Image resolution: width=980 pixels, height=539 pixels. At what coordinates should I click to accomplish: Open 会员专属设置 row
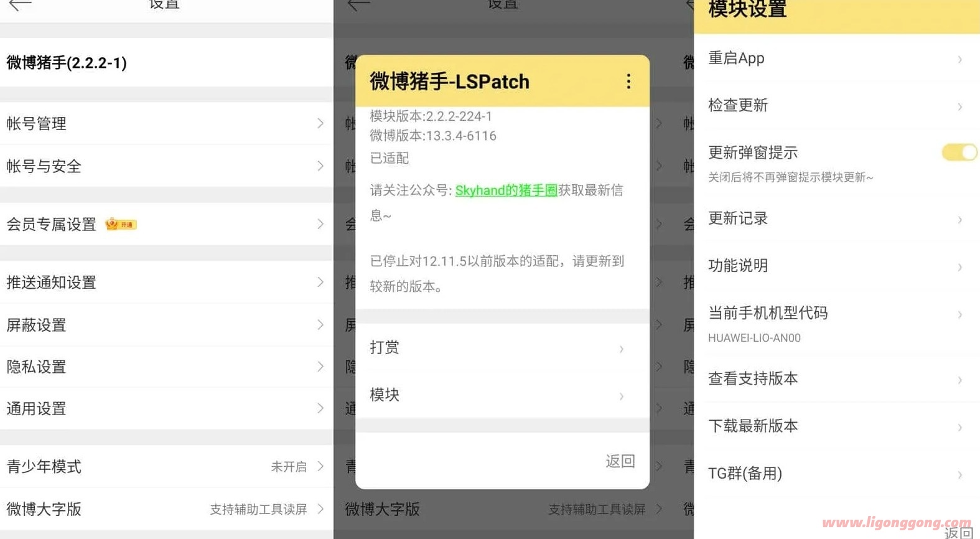(x=167, y=224)
